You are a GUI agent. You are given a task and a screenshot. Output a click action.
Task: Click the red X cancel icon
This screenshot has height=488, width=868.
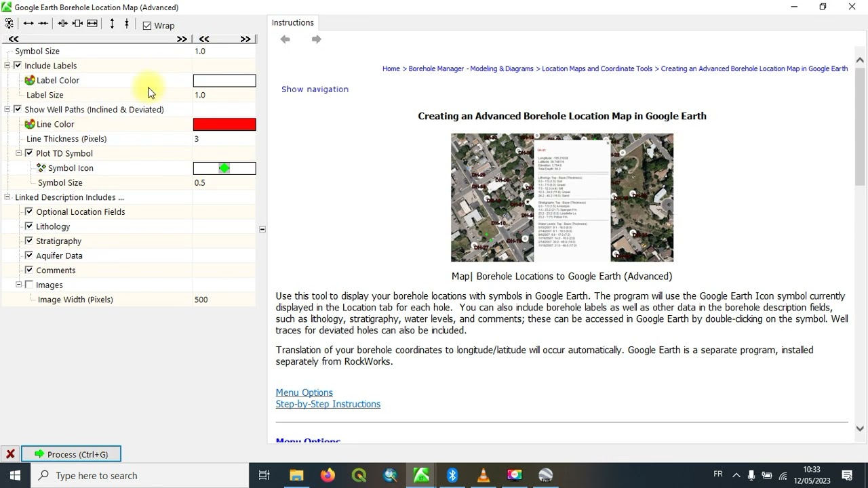pyautogui.click(x=10, y=454)
